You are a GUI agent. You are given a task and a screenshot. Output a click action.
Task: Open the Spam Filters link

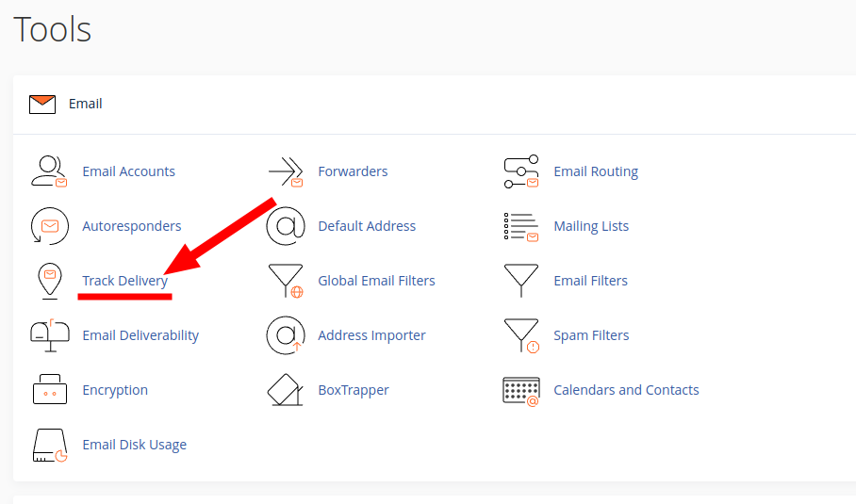(x=591, y=335)
